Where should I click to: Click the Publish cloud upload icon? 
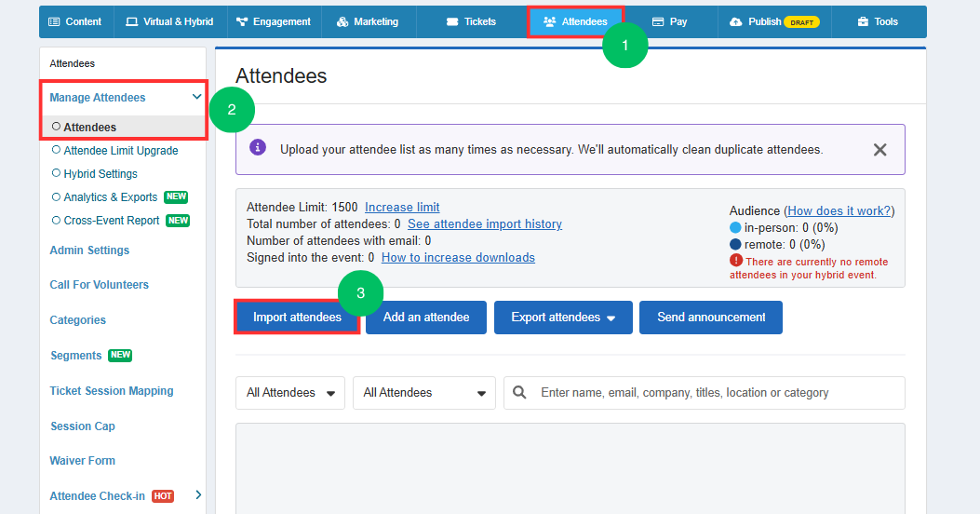pyautogui.click(x=736, y=22)
